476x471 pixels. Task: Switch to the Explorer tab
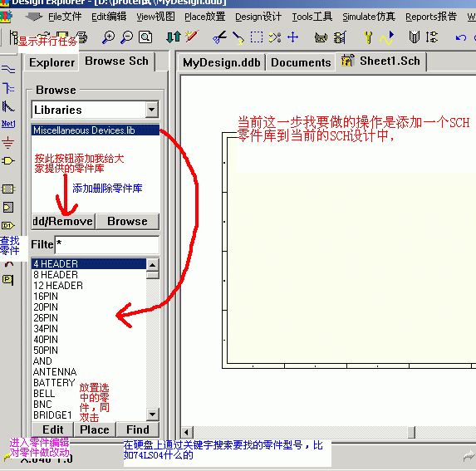[52, 62]
